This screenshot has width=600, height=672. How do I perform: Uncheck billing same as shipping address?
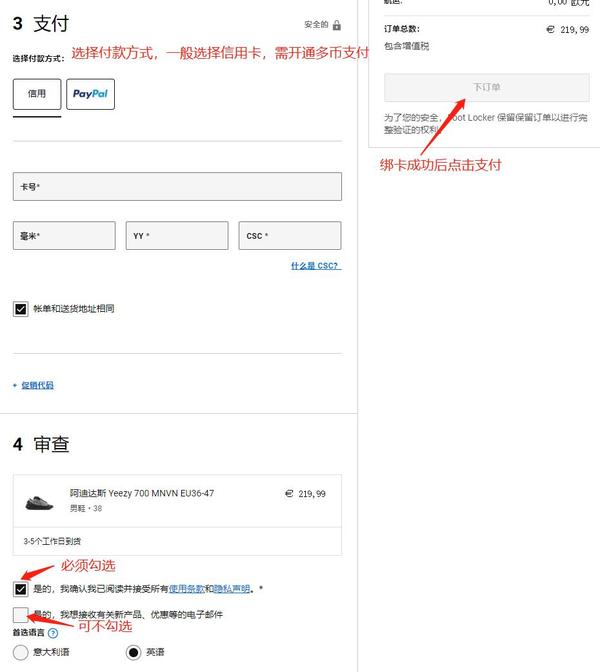[21, 309]
